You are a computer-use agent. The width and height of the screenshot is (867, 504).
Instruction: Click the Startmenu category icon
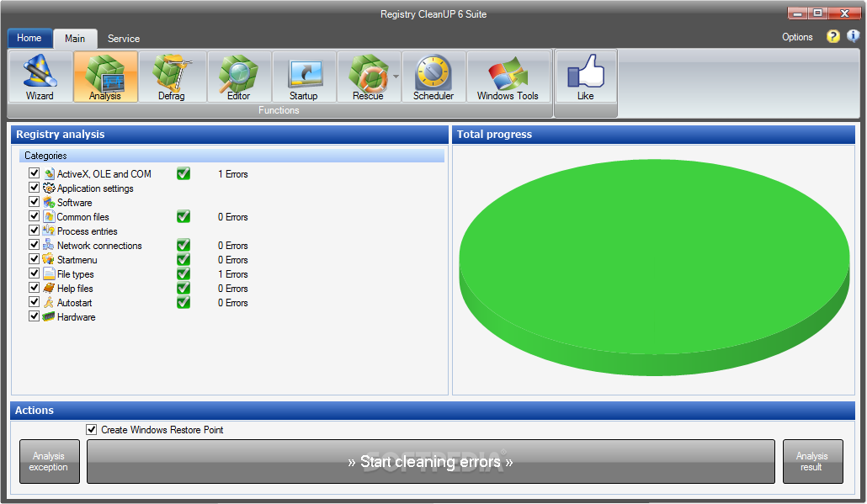[49, 260]
